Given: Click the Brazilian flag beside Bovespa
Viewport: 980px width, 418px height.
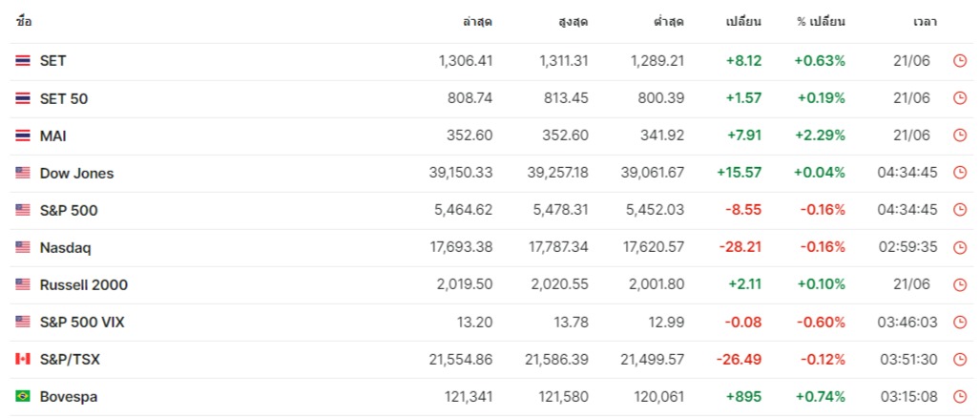Looking at the screenshot, I should [23, 396].
